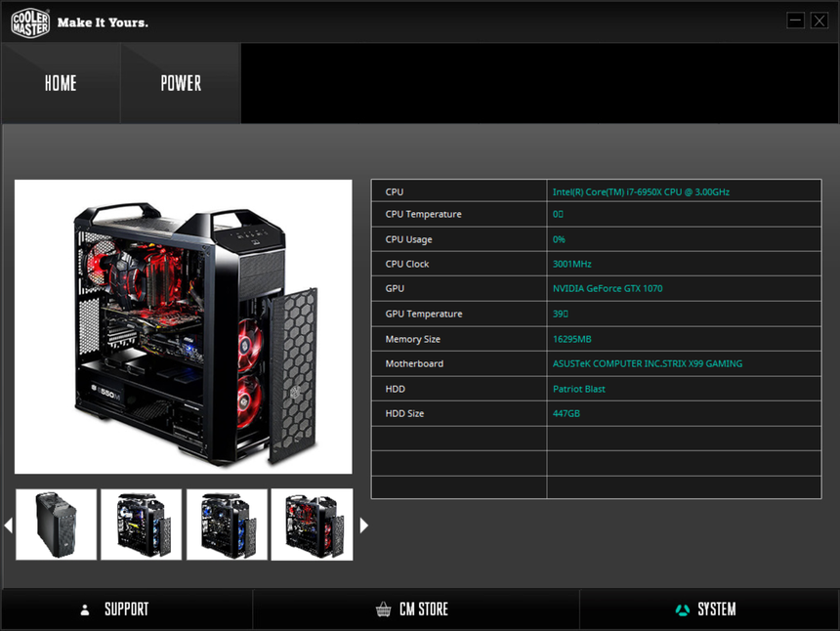
Task: Click the GPU Temperature label
Action: tap(424, 314)
